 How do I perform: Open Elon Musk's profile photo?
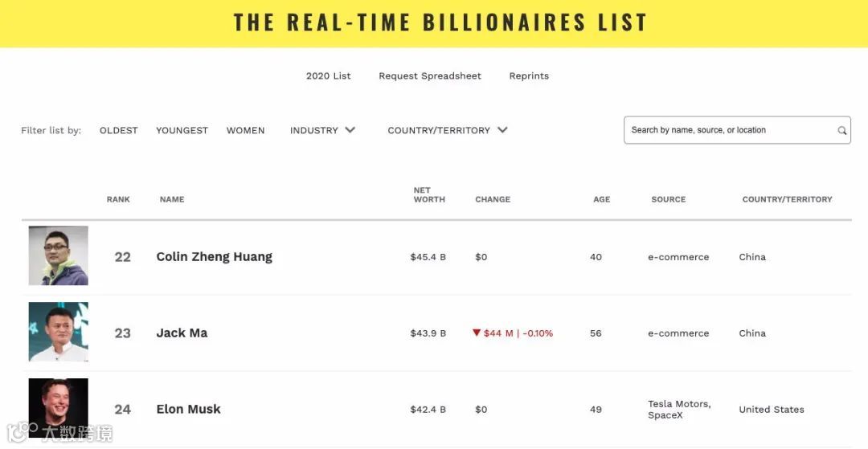tap(59, 408)
